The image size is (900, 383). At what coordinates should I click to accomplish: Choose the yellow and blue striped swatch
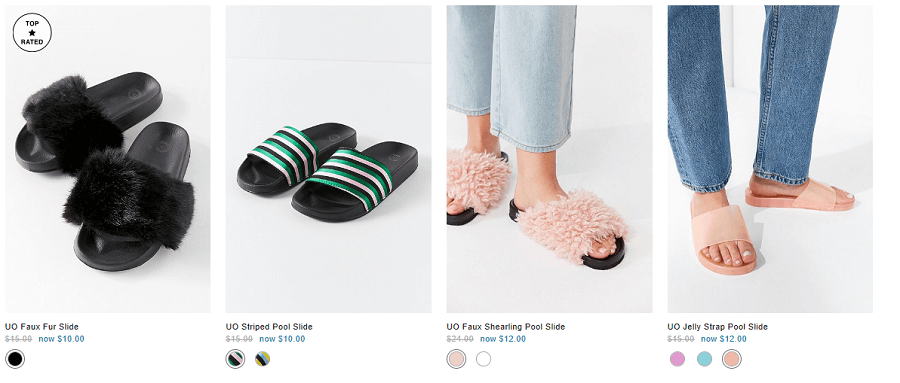click(263, 359)
